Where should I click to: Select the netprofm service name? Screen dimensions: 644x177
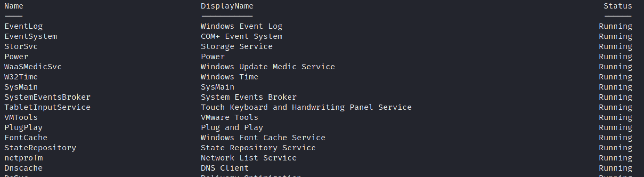23,158
